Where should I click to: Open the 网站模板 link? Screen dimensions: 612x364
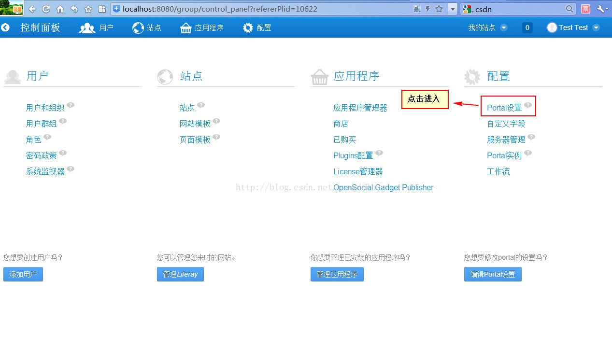point(195,124)
